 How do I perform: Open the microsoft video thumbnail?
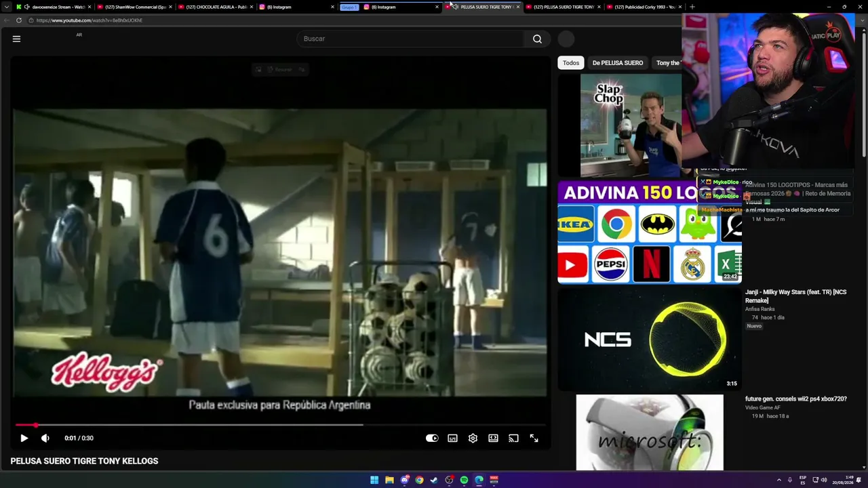point(650,432)
